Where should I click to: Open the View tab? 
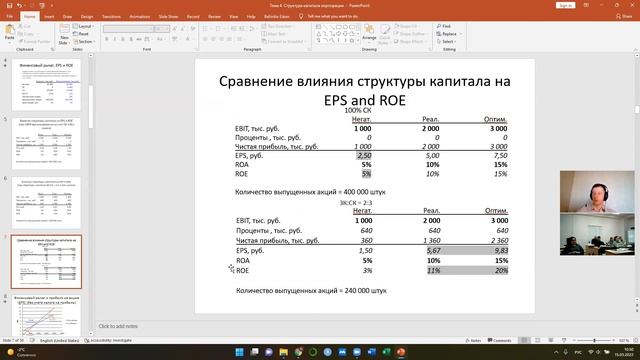[233, 16]
